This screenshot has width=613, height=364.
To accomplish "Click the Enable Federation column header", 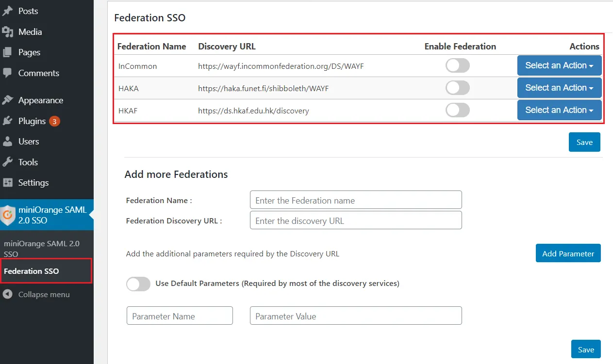I will [460, 47].
